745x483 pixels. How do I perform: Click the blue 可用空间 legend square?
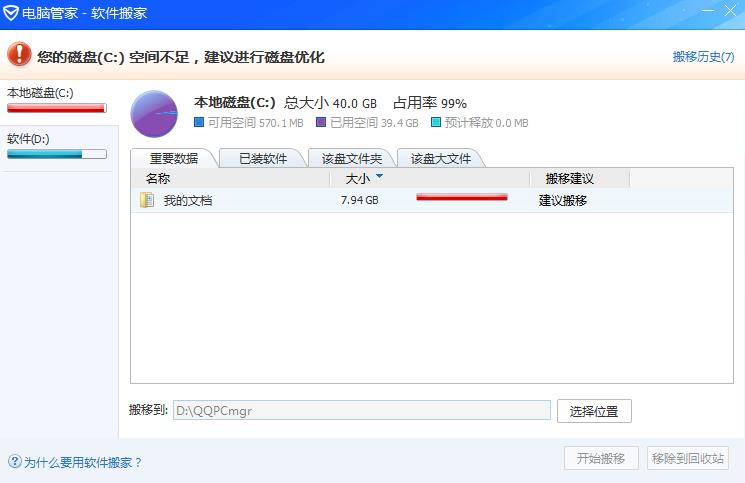click(199, 123)
